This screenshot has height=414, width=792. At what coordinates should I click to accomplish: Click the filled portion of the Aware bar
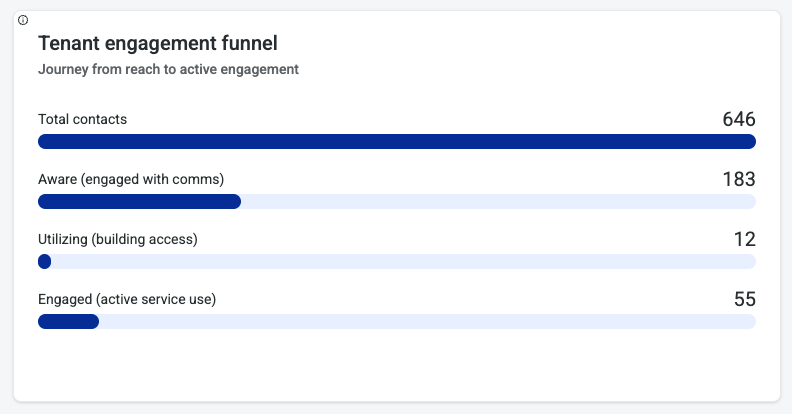click(x=139, y=202)
